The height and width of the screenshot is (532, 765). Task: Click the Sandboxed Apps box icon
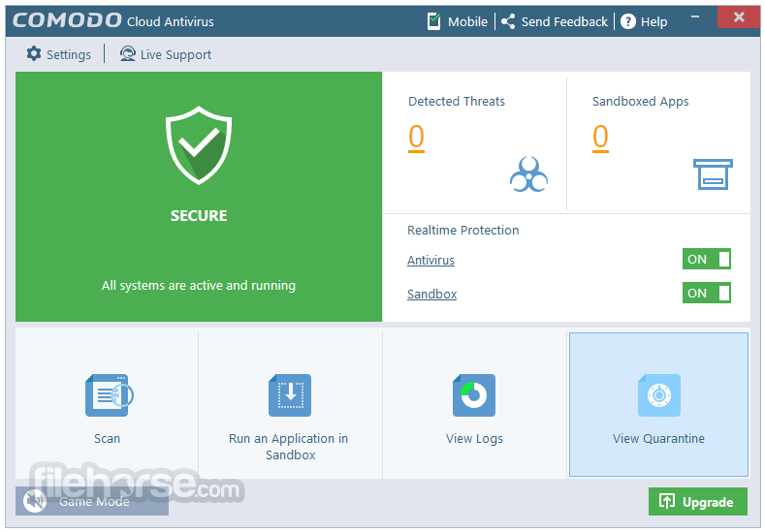713,174
